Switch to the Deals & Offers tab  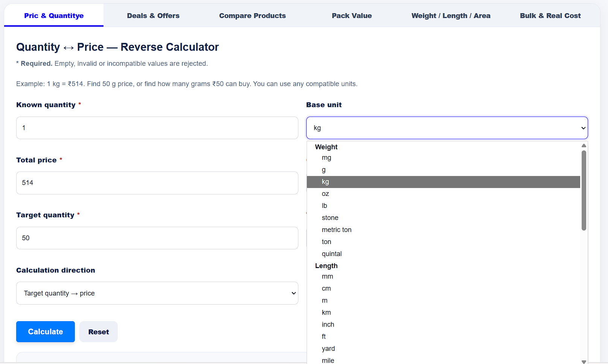point(153,15)
